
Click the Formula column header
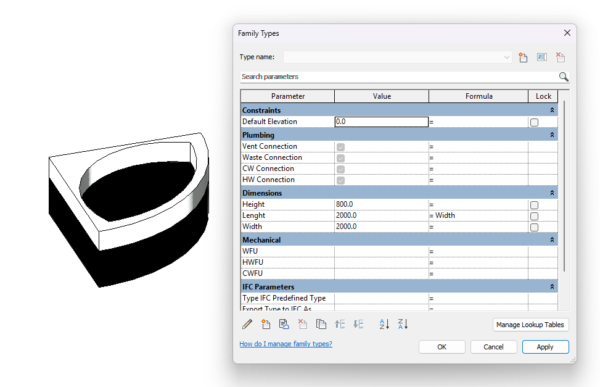[x=478, y=96]
